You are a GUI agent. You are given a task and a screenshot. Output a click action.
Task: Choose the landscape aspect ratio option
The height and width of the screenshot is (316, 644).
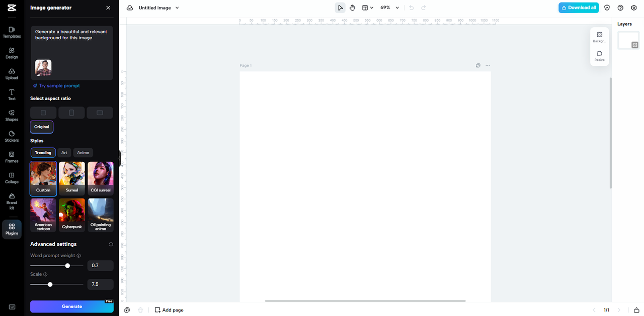click(100, 113)
